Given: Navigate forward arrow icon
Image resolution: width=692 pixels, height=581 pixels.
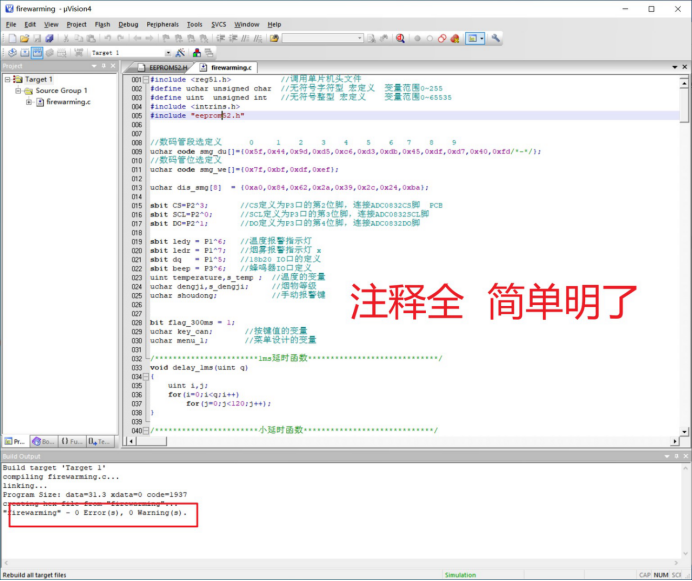Looking at the screenshot, I should pyautogui.click(x=149, y=38).
